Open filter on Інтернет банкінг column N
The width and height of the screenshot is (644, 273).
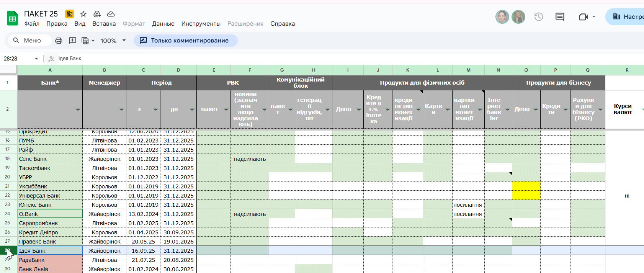tap(507, 110)
